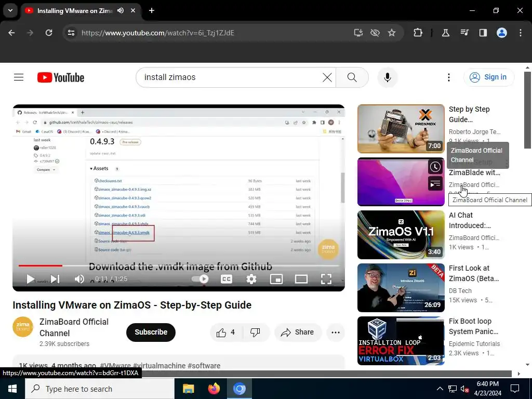Open browser extensions puzzle icon
The image size is (532, 399).
pos(418,33)
